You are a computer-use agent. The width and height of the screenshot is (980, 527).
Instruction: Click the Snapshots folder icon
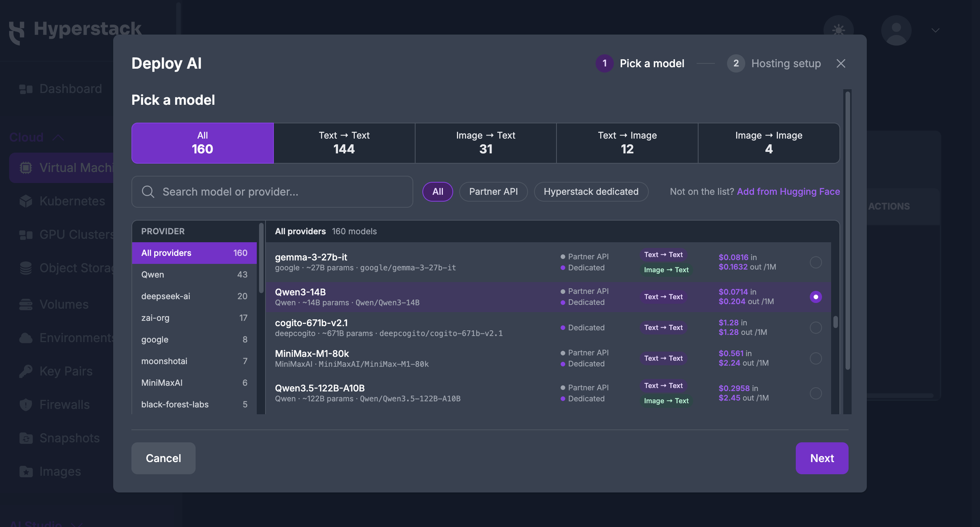point(26,438)
